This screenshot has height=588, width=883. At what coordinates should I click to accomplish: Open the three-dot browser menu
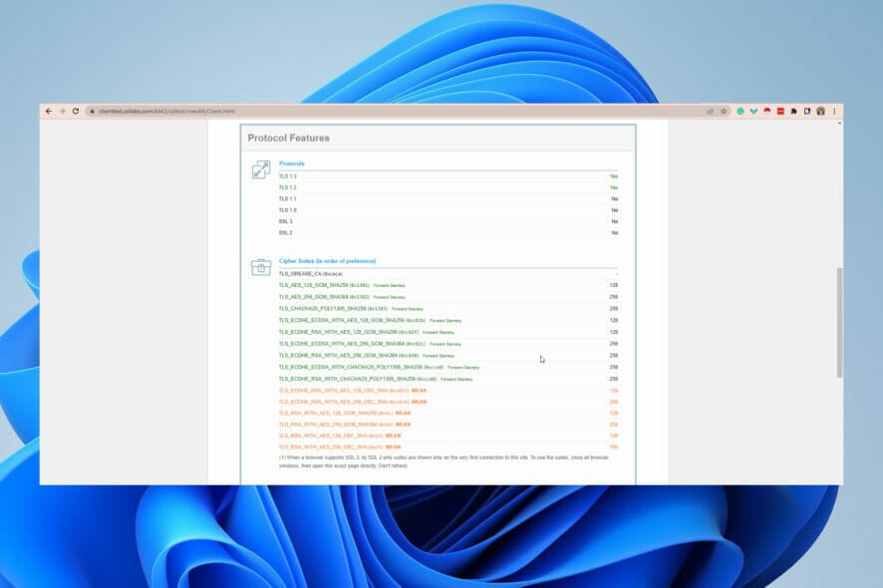[834, 112]
